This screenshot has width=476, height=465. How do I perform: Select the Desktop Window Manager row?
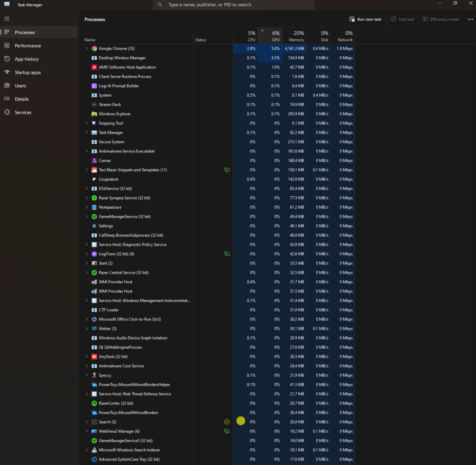pos(217,58)
